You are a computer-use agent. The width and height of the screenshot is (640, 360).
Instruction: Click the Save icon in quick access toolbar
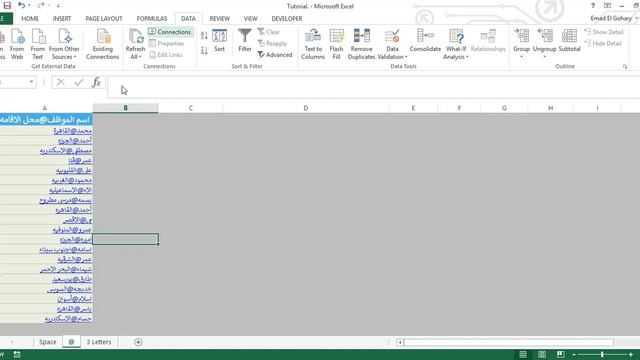[7, 5]
